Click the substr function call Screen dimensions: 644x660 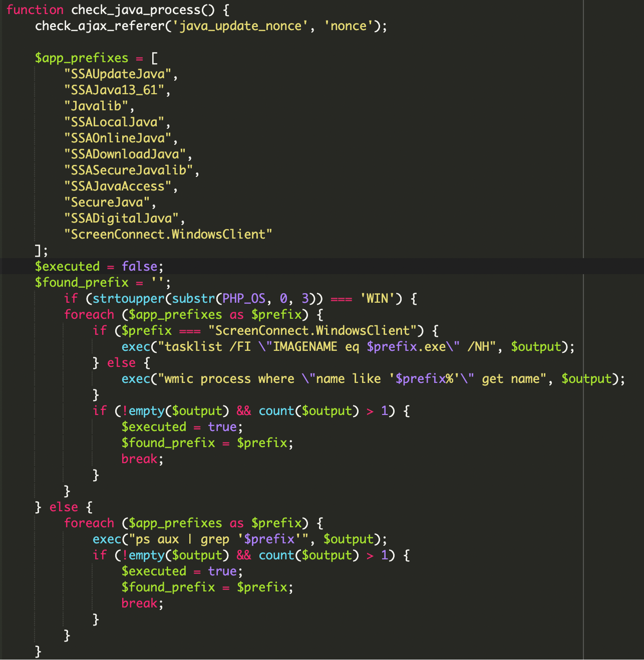click(x=193, y=299)
